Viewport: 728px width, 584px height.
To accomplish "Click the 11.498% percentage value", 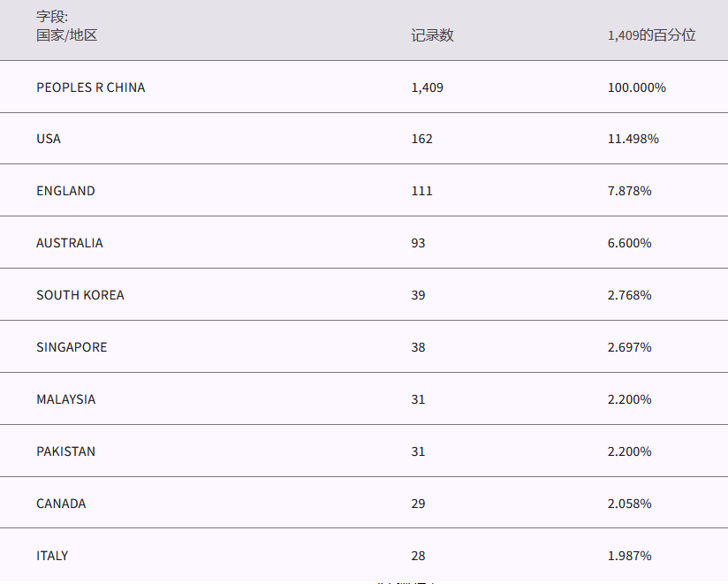I will pyautogui.click(x=633, y=139).
